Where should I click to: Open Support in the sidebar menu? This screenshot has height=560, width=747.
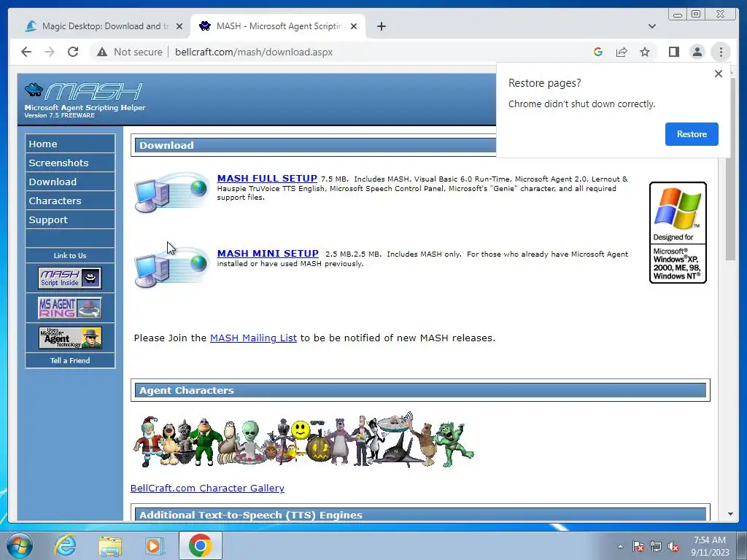70,220
